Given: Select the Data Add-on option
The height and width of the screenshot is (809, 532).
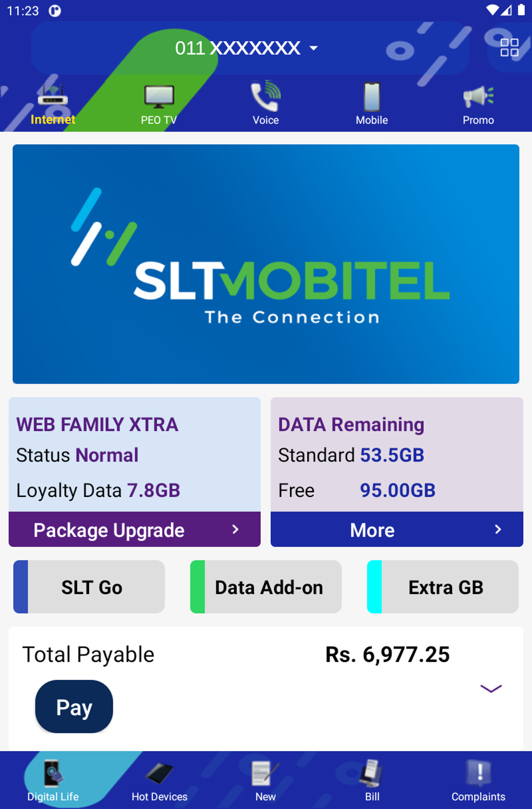Looking at the screenshot, I should [266, 587].
